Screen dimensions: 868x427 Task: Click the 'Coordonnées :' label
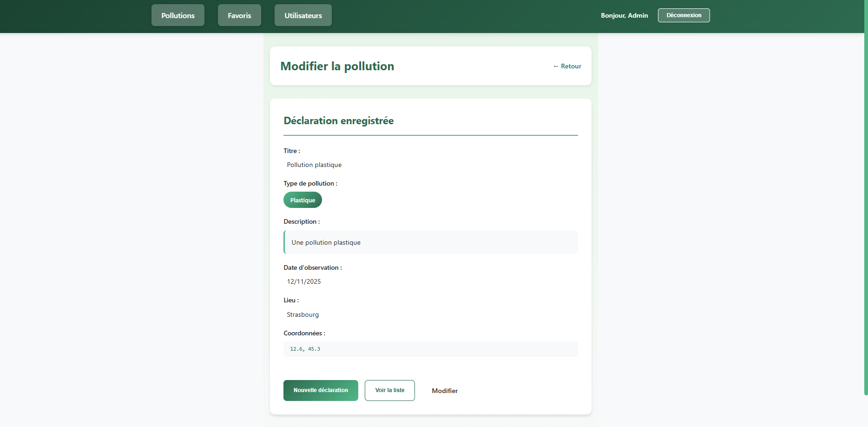pyautogui.click(x=304, y=333)
